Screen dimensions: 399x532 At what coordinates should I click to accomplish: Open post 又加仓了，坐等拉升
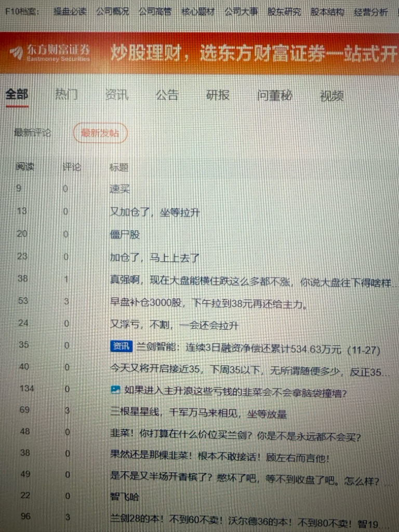[155, 212]
